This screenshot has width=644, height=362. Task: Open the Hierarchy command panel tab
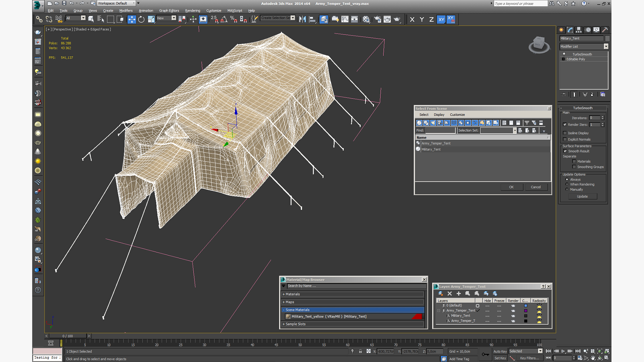(x=579, y=30)
